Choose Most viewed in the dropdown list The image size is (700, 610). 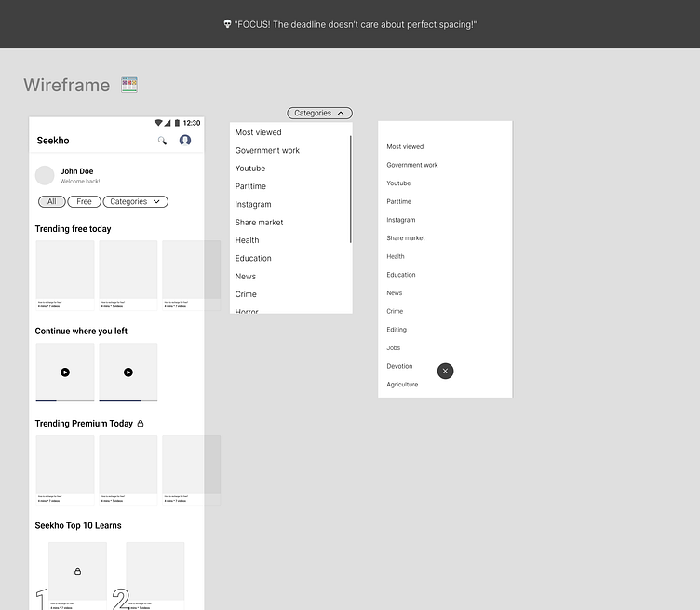[x=258, y=132]
